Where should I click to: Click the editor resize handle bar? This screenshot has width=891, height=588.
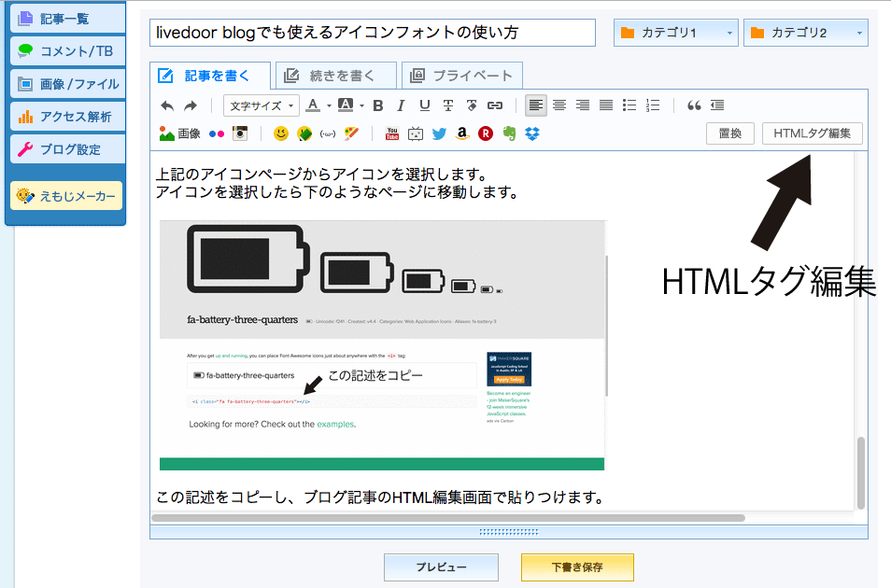pos(509,532)
